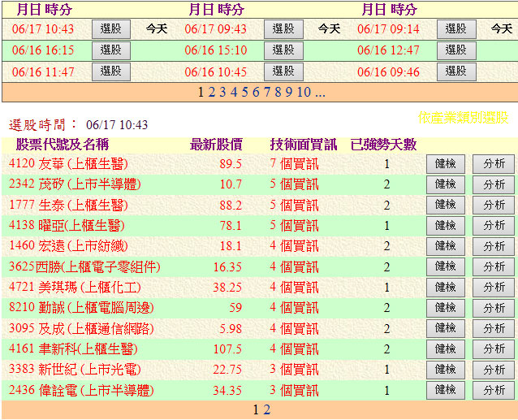Screen dimensions: 518x420
Task: Click 選股 button for 06/16 09:46
Action: (456, 71)
